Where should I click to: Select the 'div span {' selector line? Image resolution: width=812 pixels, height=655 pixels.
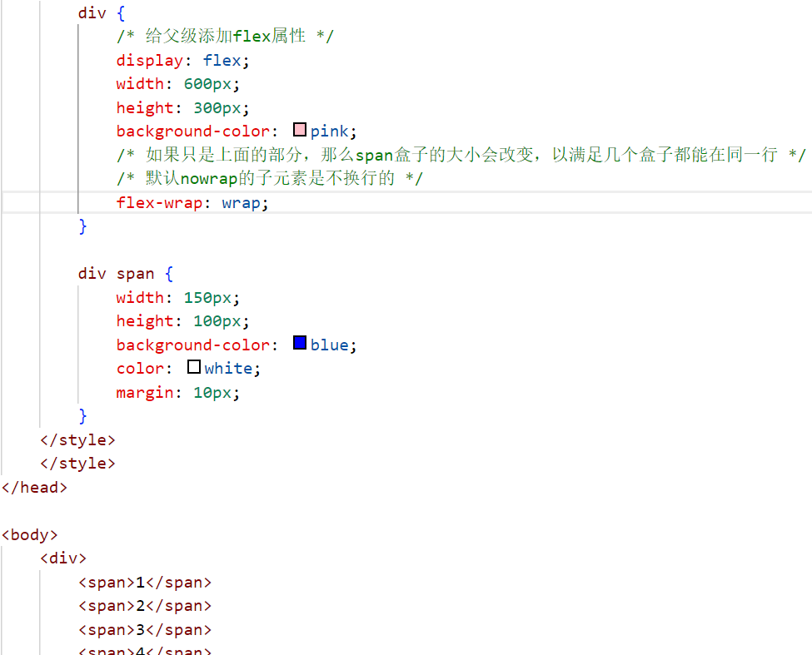click(x=125, y=274)
